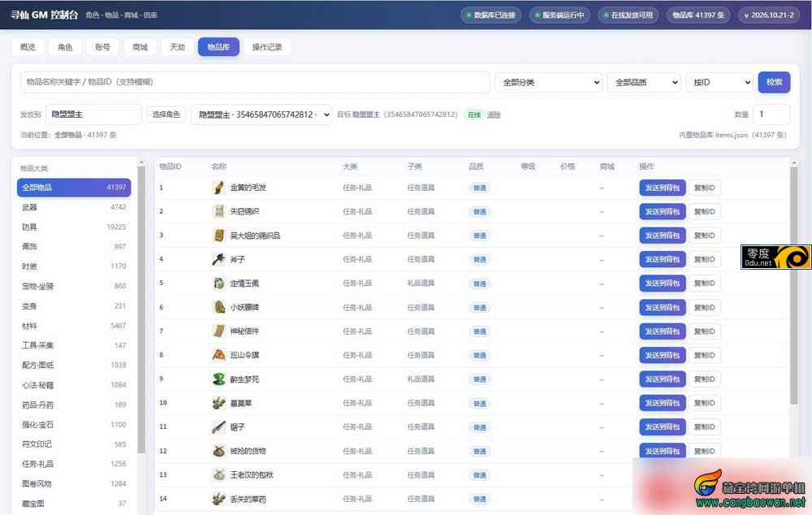The image size is (812, 515).
Task: Select the 符文印记 category
Action: [x=74, y=444]
